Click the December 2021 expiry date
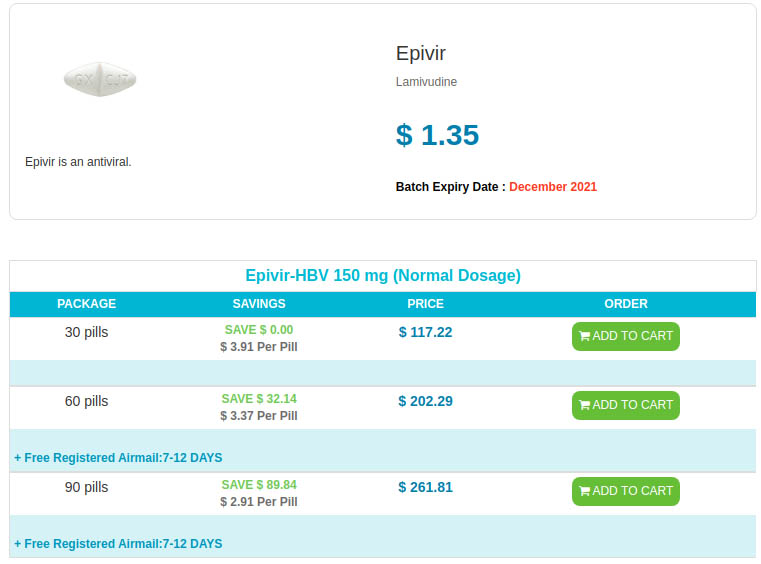 coord(553,187)
